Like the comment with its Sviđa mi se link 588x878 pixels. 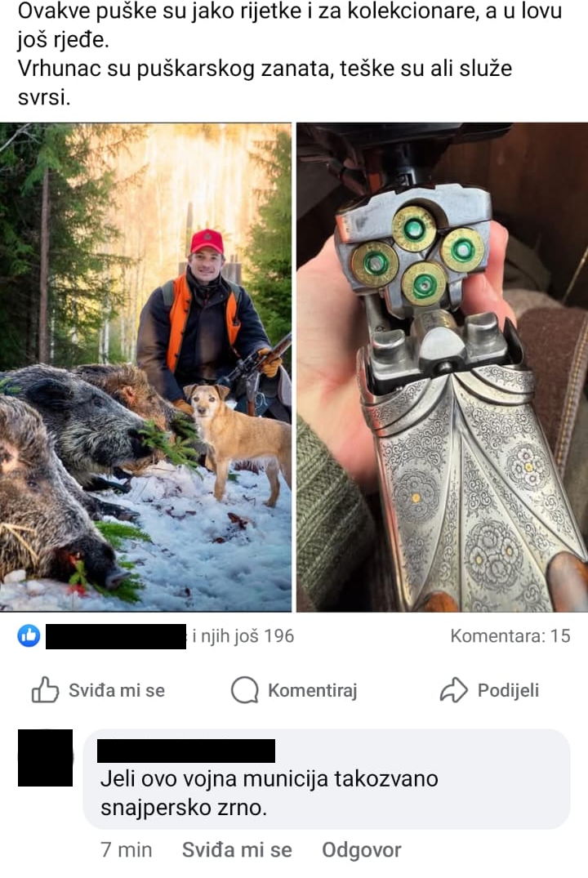pyautogui.click(x=237, y=850)
